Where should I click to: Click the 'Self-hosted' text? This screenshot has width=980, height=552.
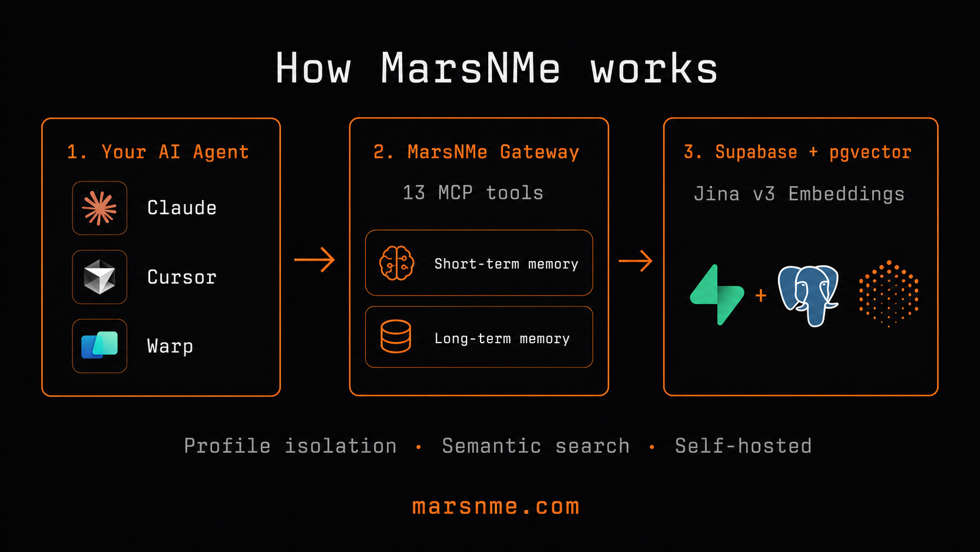(x=743, y=446)
